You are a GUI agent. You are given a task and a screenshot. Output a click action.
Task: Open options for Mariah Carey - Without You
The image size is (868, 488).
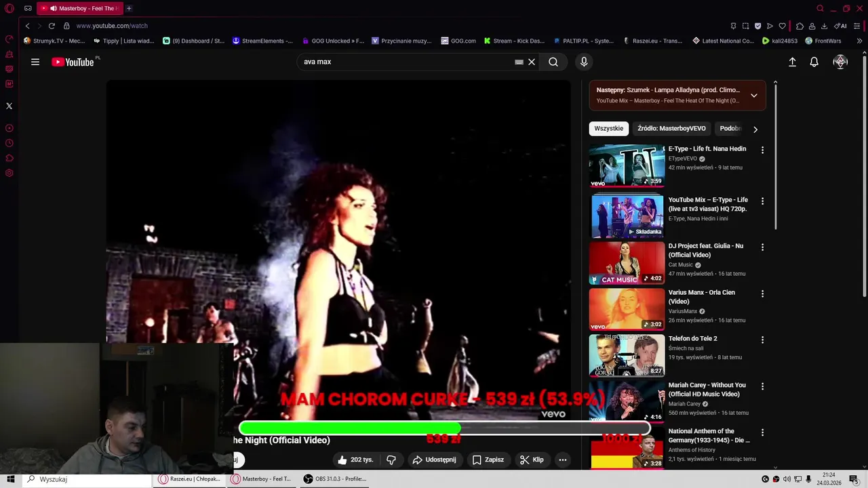762,386
